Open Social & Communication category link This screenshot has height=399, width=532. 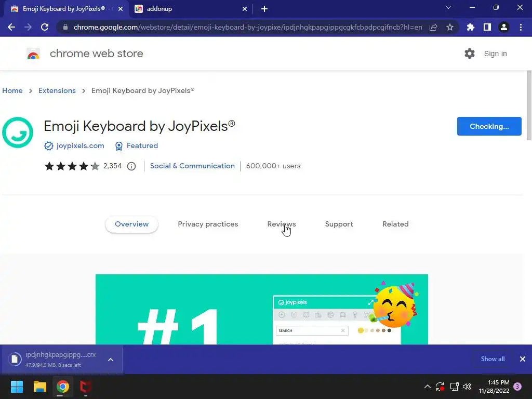tap(192, 166)
